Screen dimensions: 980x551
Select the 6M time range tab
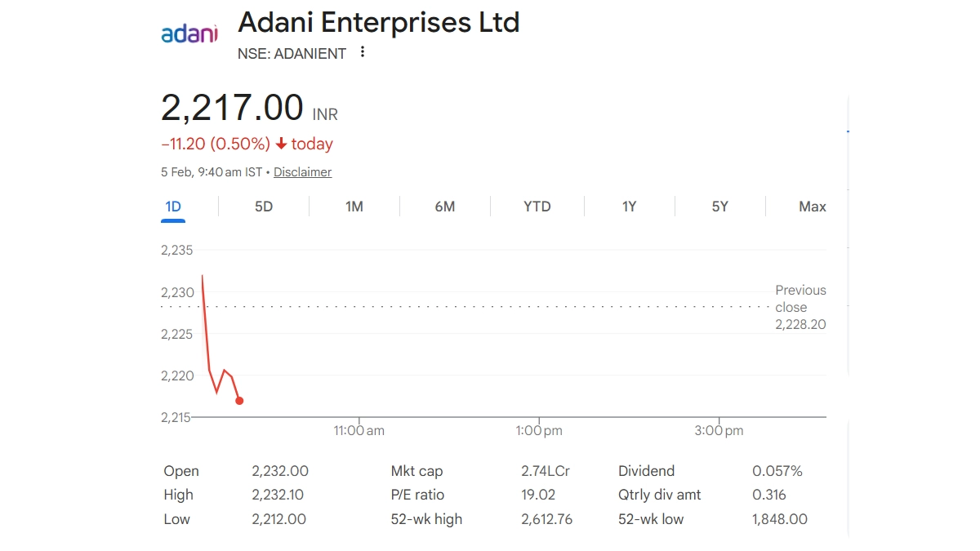[x=444, y=207]
